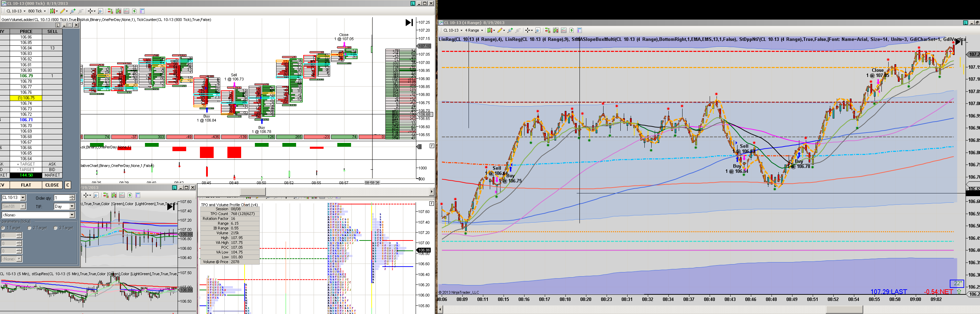Zoom out on the 4 Range chart
980x314 pixels.
tap(518, 31)
